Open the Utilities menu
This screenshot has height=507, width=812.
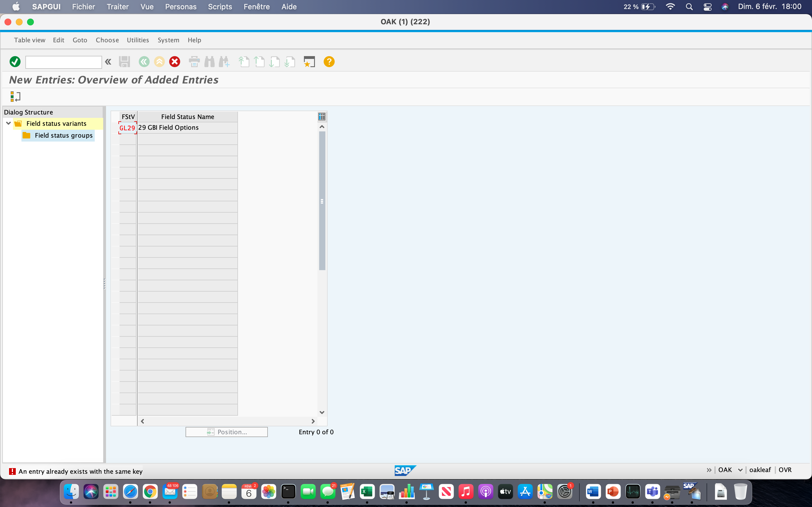(x=138, y=40)
